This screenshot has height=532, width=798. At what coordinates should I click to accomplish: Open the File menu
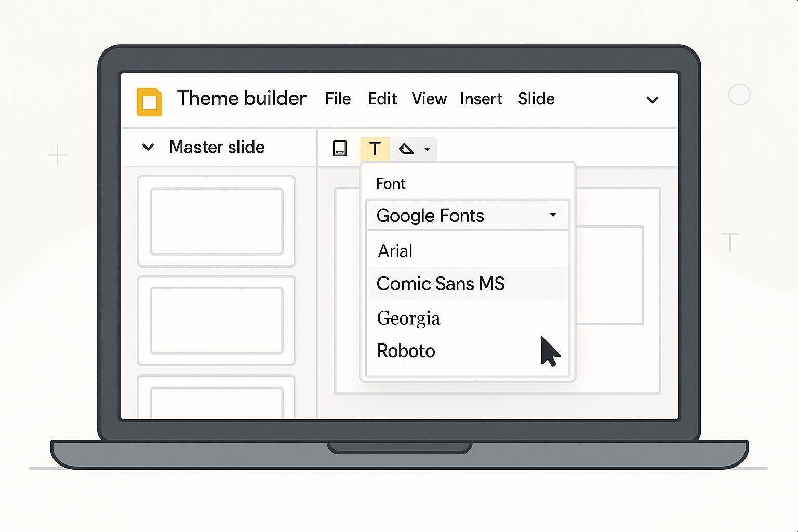click(338, 99)
